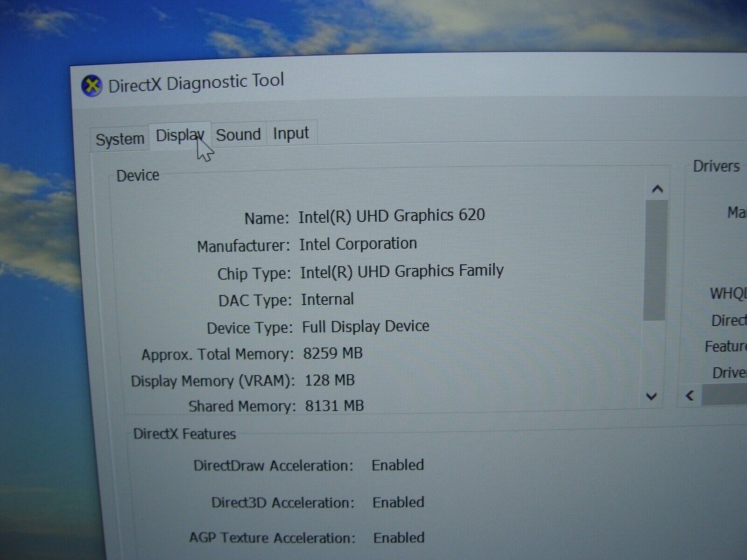Image resolution: width=747 pixels, height=560 pixels.
Task: Click the Drivers group heading
Action: 716,166
